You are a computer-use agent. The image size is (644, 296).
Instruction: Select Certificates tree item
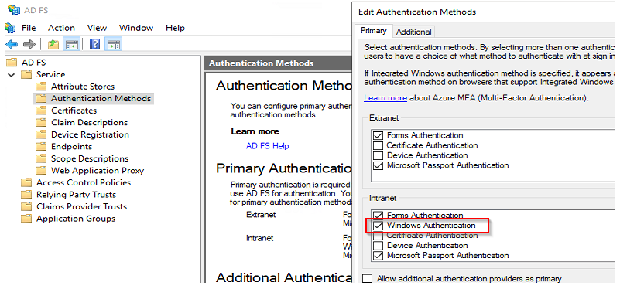[x=74, y=111]
